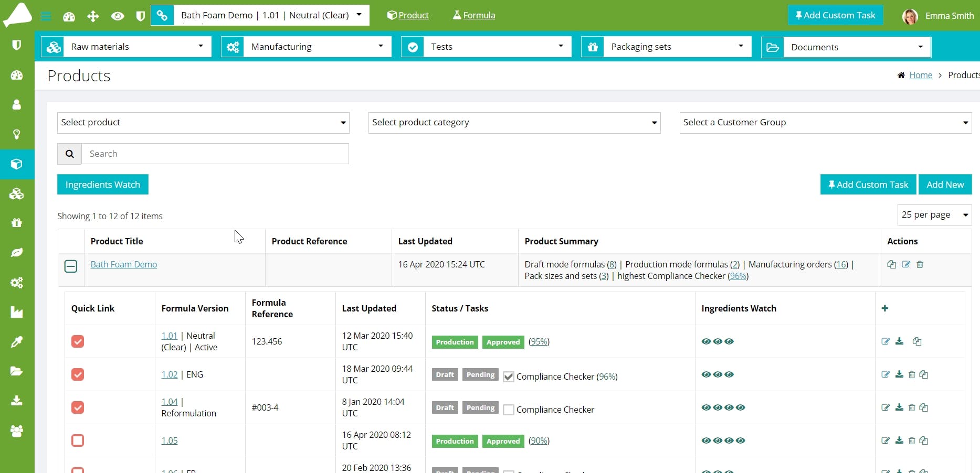Download formula version 1.01
Image resolution: width=980 pixels, height=473 pixels.
click(x=899, y=341)
